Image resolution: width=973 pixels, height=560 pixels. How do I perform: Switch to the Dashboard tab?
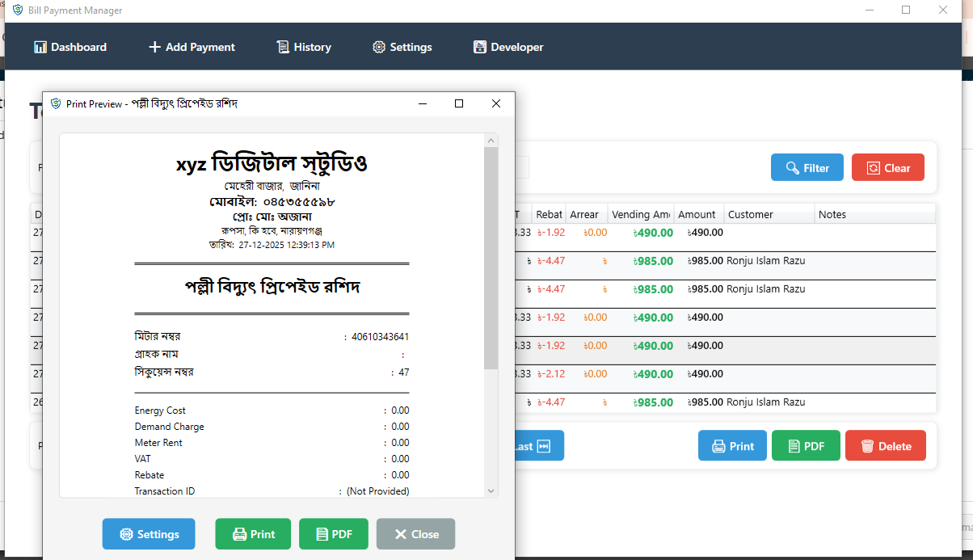(69, 47)
